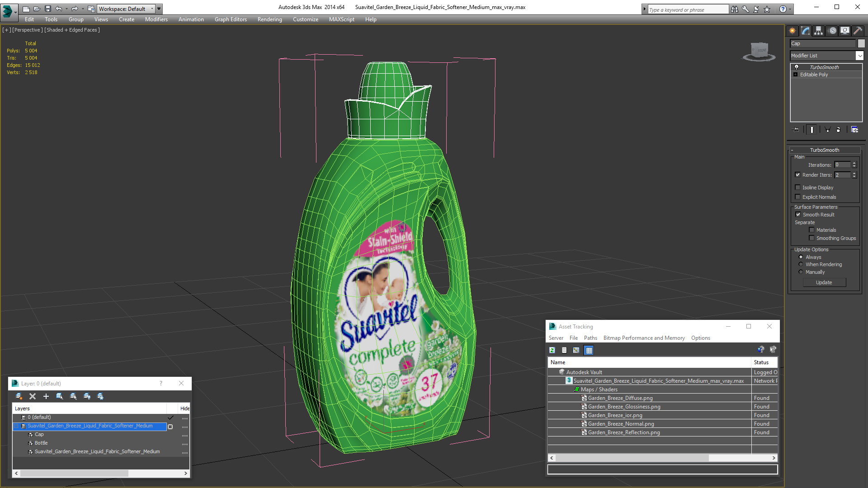Click the search keyword input field
Image resolution: width=868 pixels, height=488 pixels.
tap(688, 9)
